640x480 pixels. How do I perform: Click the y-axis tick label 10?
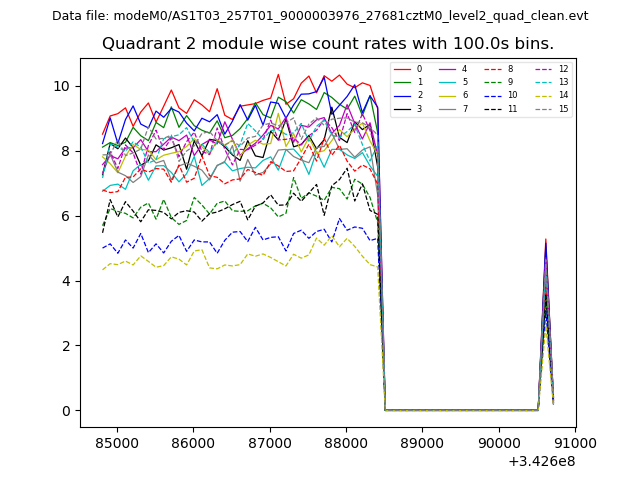(x=63, y=86)
